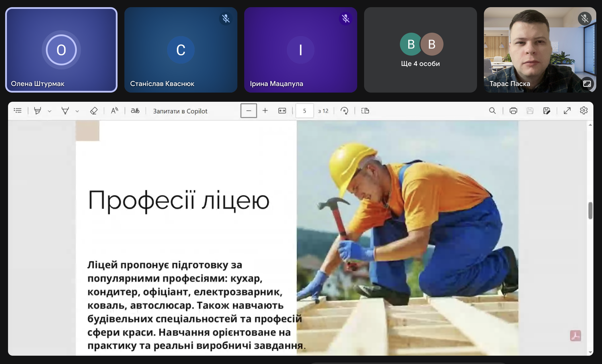602x364 pixels.
Task: Click the PDF vertical scrollbar thumb
Action: (590, 211)
